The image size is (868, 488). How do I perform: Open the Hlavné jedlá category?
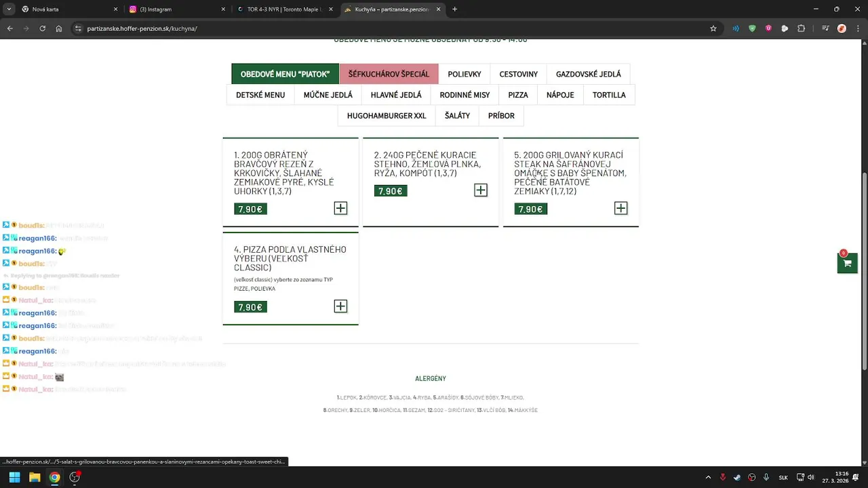coord(396,95)
